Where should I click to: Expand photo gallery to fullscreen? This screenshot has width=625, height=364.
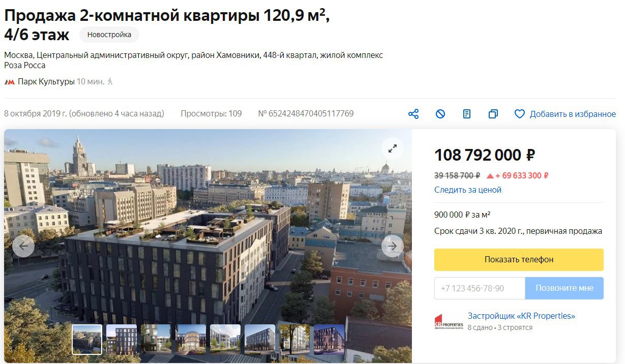tap(393, 148)
